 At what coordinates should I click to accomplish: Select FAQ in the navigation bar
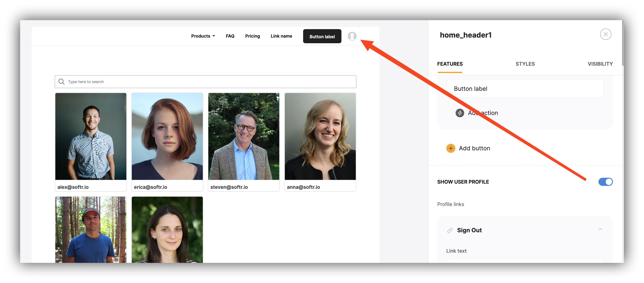[230, 36]
